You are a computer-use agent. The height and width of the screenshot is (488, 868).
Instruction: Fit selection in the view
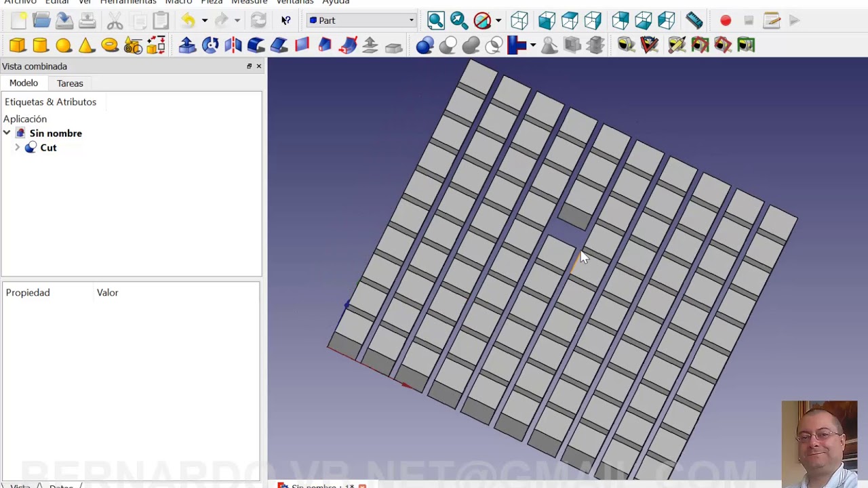click(459, 21)
